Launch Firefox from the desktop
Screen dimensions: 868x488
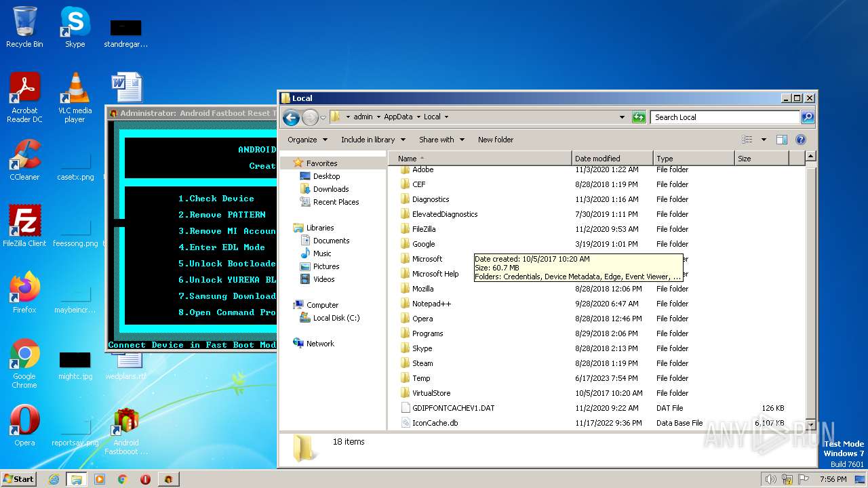point(24,292)
